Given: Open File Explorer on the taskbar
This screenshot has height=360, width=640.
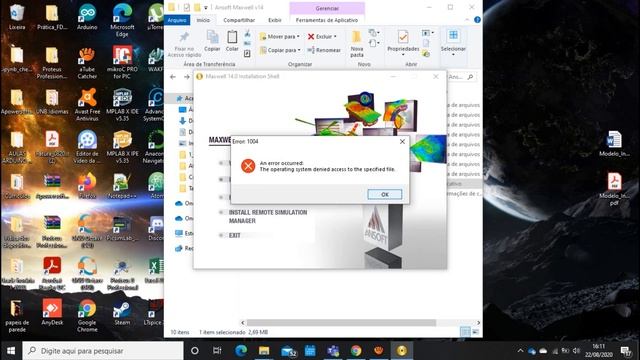Looking at the screenshot, I should click(264, 351).
